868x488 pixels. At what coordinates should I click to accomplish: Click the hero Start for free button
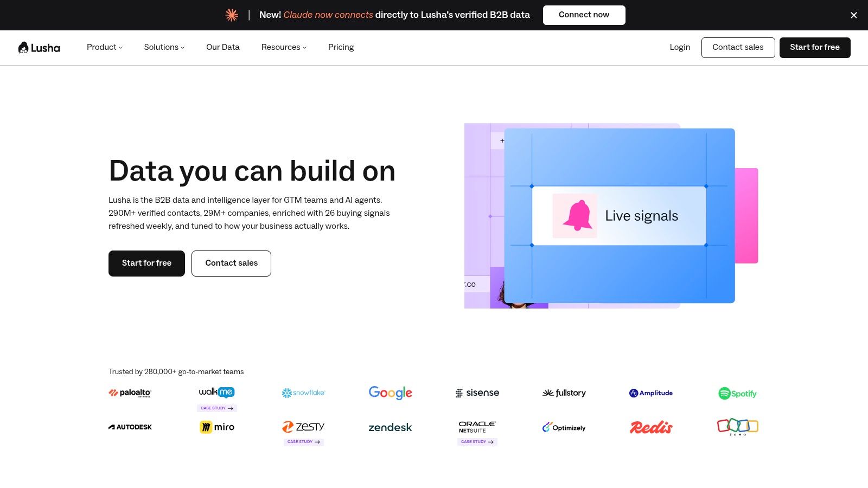[146, 264]
